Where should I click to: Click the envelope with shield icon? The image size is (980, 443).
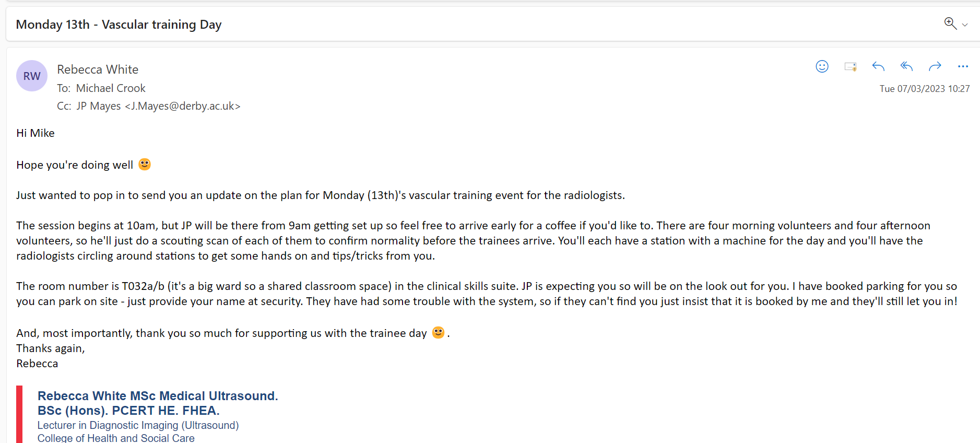point(850,66)
